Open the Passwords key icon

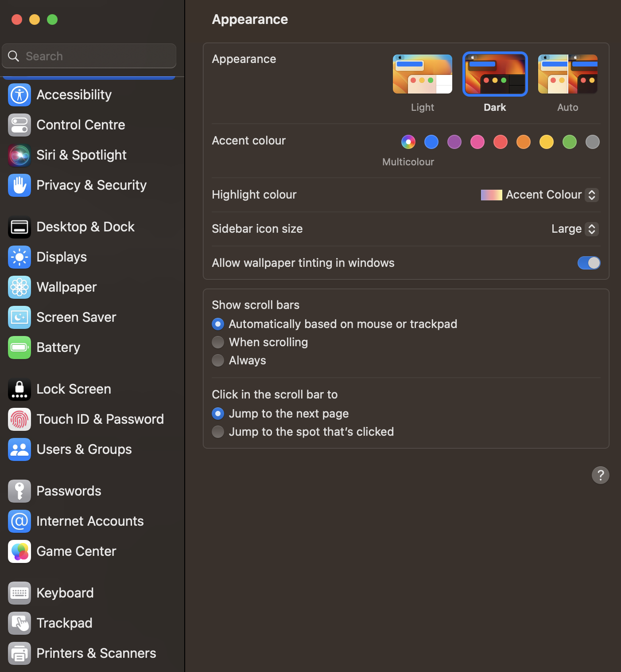[x=19, y=491]
